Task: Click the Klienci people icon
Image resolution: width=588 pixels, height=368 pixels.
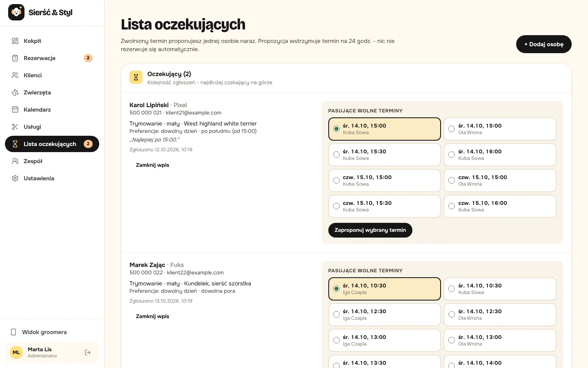Action: [15, 75]
